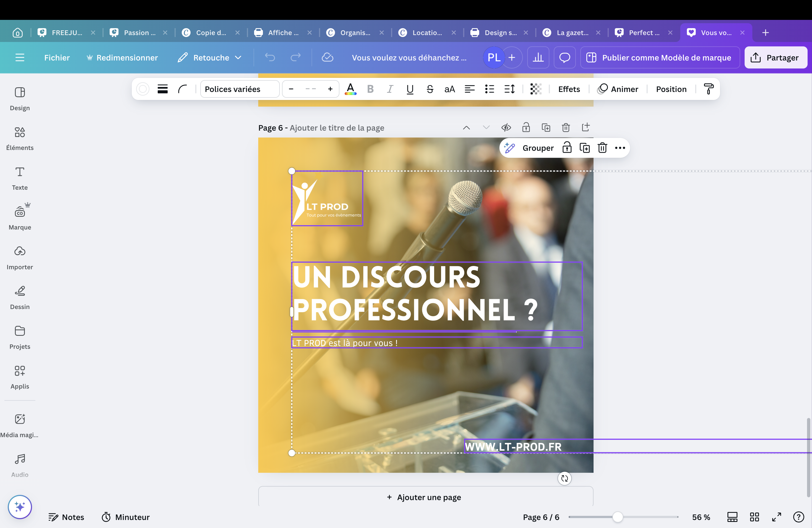Toggle bold text formatting
The width and height of the screenshot is (812, 528).
click(x=370, y=89)
